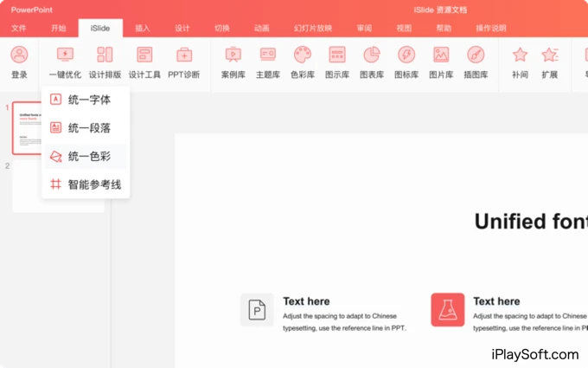This screenshot has width=588, height=368.
Task: Click the 'iSlide 资源文档' document title
Action: (x=440, y=10)
